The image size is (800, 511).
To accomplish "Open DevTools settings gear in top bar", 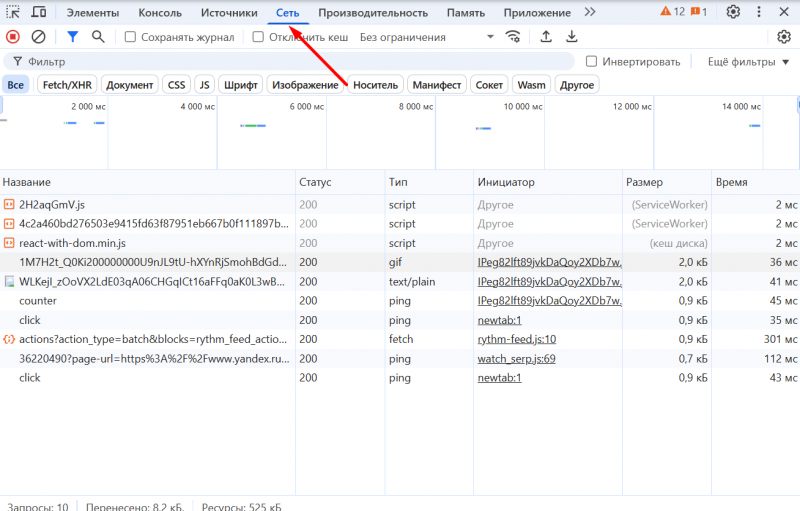I will [x=733, y=12].
